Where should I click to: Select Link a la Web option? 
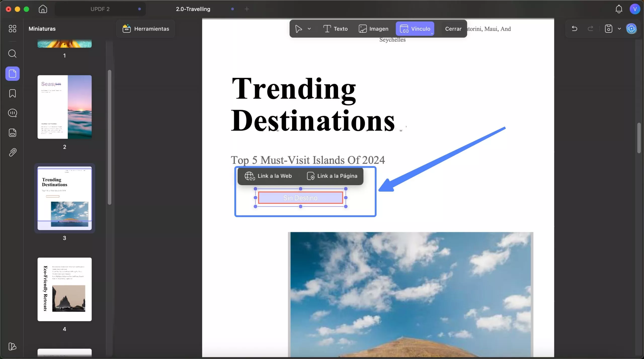tap(268, 176)
